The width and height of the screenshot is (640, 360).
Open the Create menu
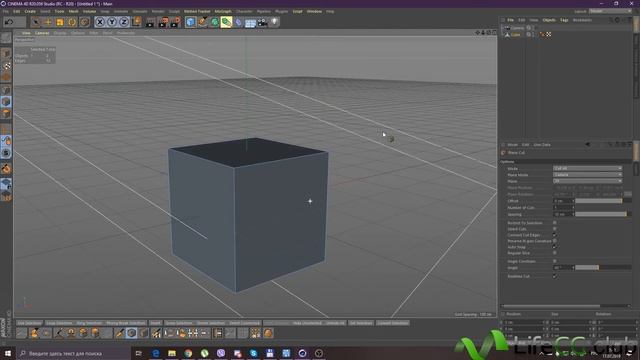pos(30,11)
